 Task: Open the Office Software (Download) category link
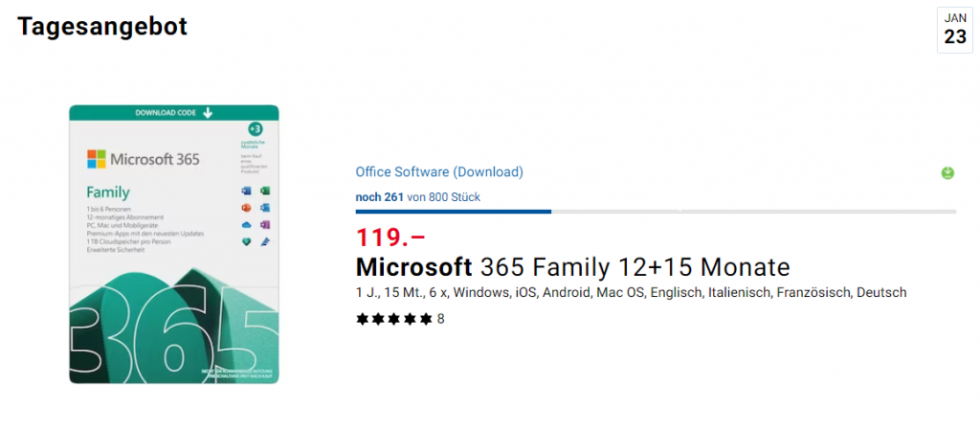tap(439, 172)
